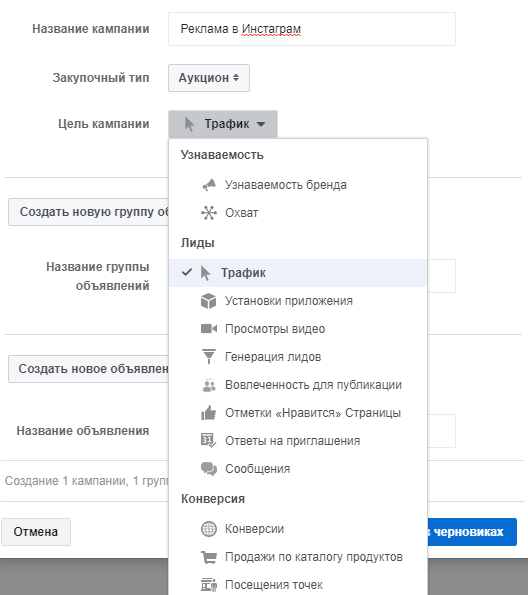
Task: Open the Закупочный тип Аукцион dropdown
Action: click(209, 78)
